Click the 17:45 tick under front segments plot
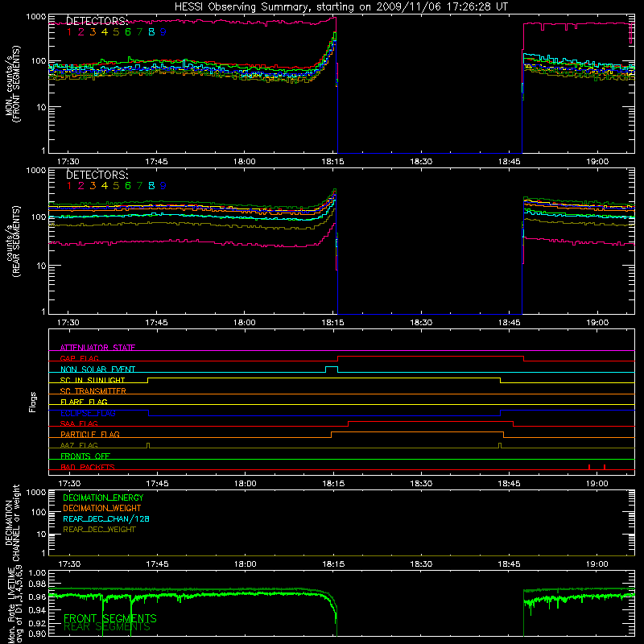The image size is (644, 644). coord(156,162)
